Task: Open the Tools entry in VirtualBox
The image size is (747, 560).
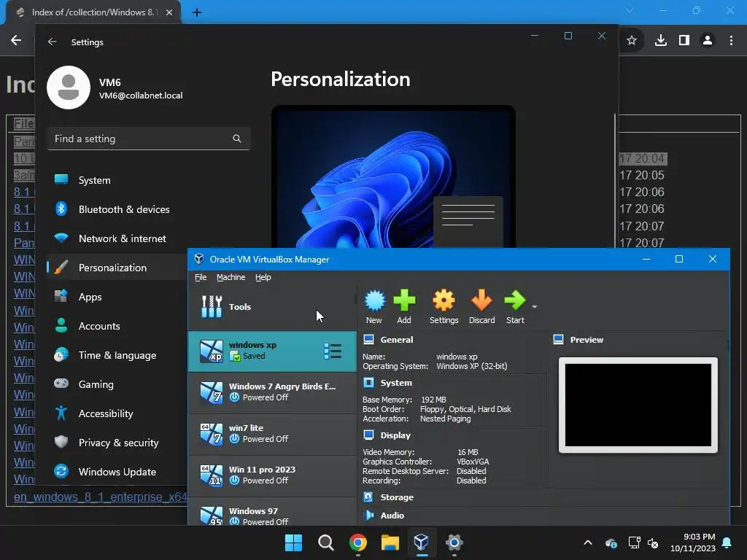Action: tap(272, 307)
